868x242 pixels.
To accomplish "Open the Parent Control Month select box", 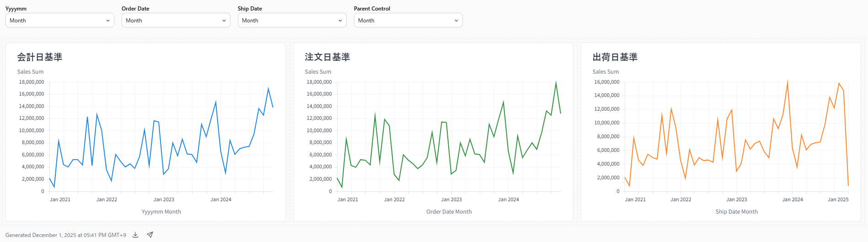I will point(403,21).
